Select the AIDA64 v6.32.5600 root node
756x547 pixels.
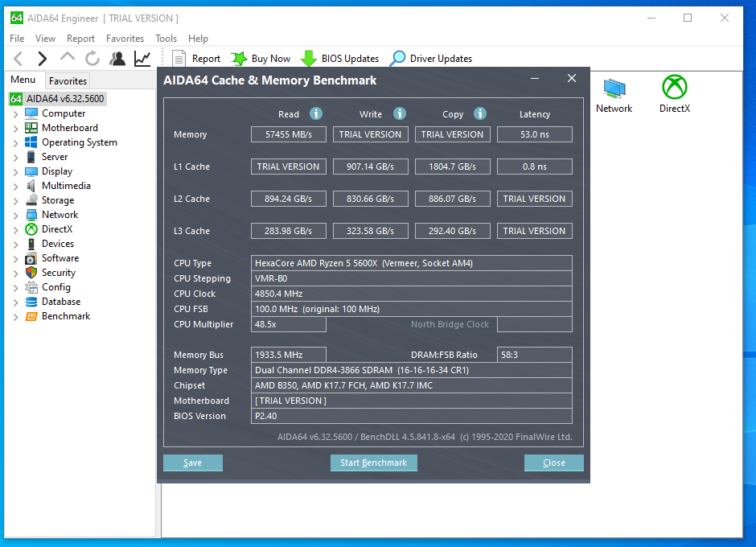65,99
